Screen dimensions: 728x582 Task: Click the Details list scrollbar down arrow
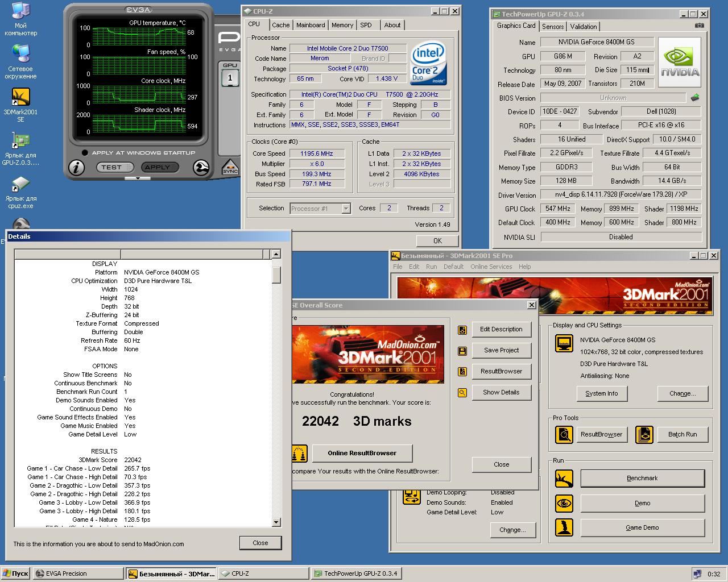click(276, 522)
